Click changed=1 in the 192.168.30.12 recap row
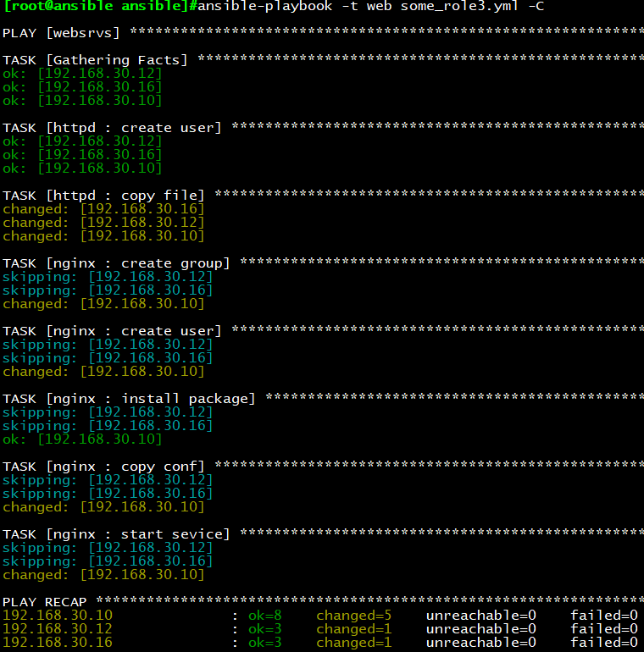Image resolution: width=644 pixels, height=652 pixels. (353, 628)
